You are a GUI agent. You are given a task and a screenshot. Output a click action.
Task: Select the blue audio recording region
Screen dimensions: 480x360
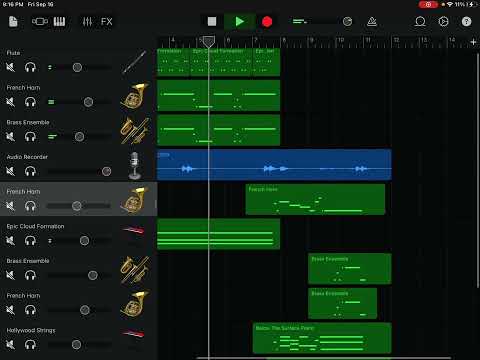coord(274,165)
